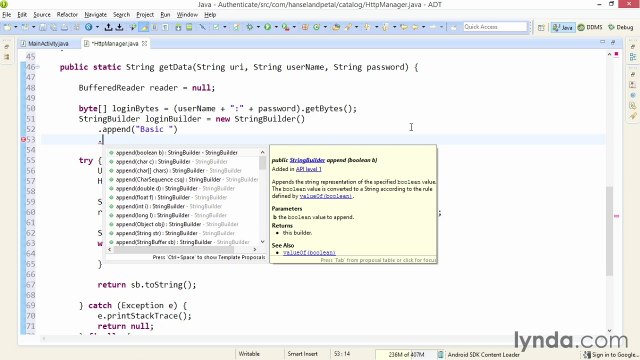Expand the blue globe icon dropdown arrow
640x360 pixels.
(x=97, y=27)
